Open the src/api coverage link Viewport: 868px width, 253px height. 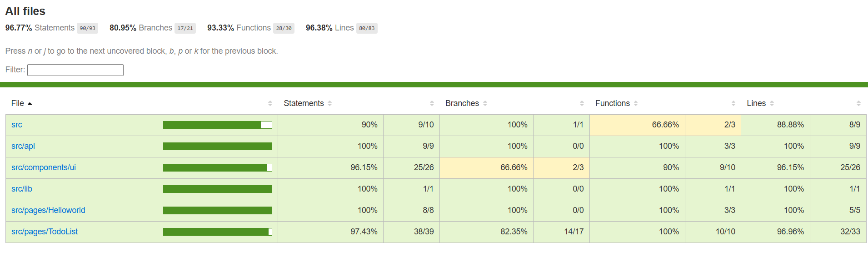tap(23, 146)
